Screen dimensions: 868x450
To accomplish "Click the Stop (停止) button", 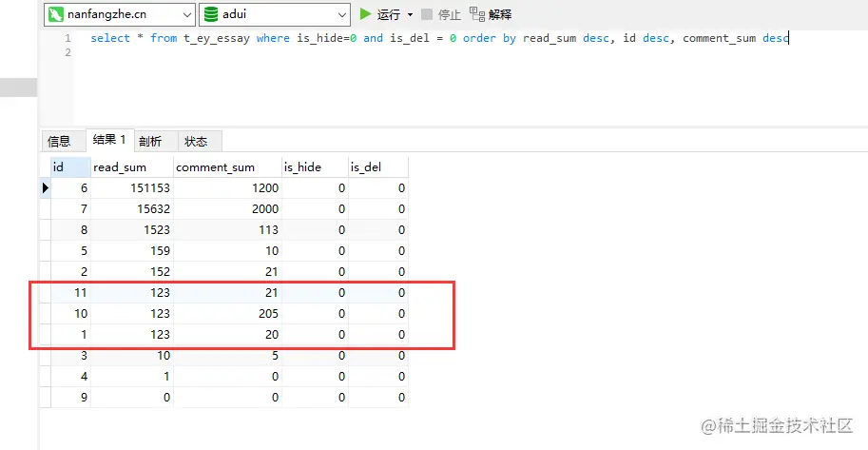I will pyautogui.click(x=441, y=14).
